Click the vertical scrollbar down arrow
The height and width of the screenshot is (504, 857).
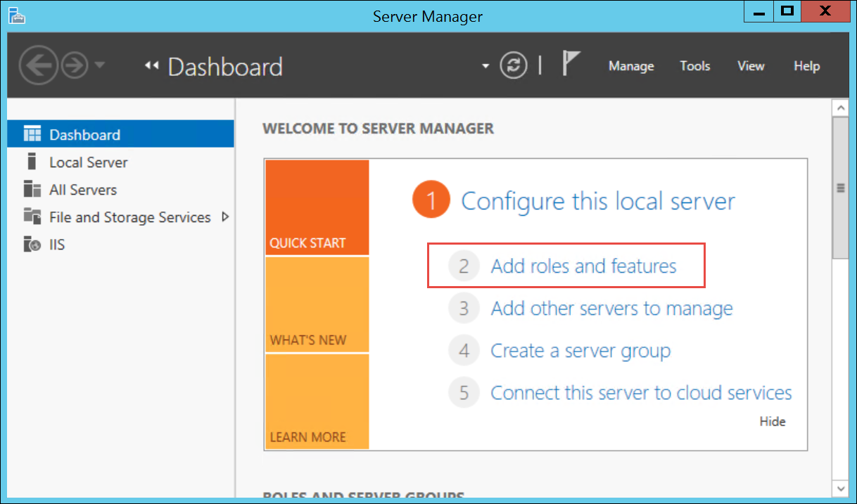coord(840,487)
